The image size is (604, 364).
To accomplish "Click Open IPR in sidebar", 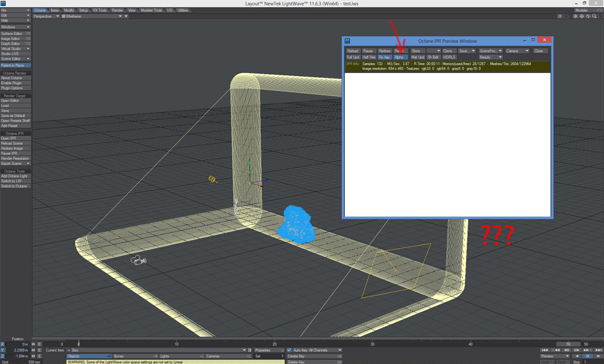I will pyautogui.click(x=16, y=138).
